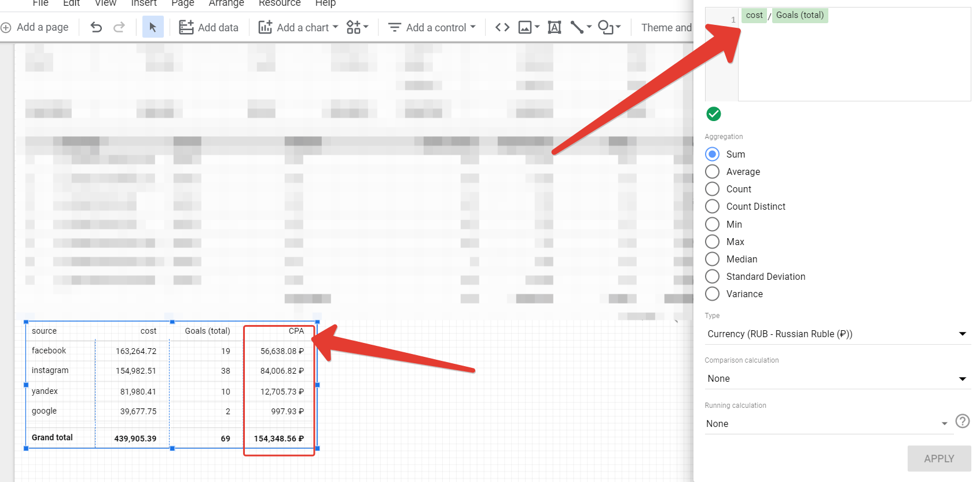
Task: Open the Page menu
Action: (x=183, y=3)
